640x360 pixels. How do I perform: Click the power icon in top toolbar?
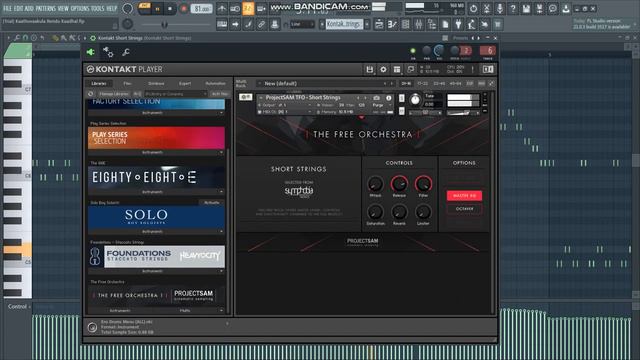click(x=473, y=8)
